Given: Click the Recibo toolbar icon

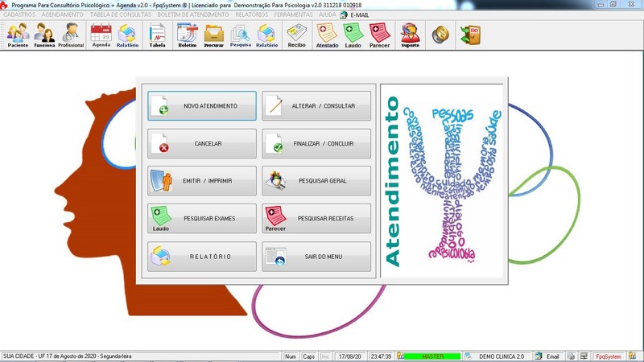Looking at the screenshot, I should pyautogui.click(x=297, y=35).
